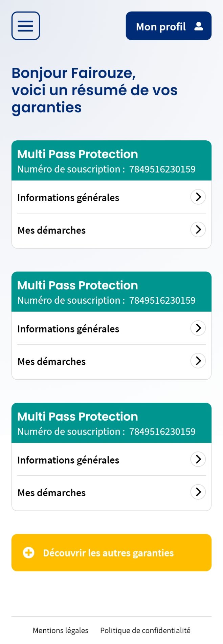223x644 pixels.
Task: Click the first Multi Pass Protection card header
Action: coord(111,161)
